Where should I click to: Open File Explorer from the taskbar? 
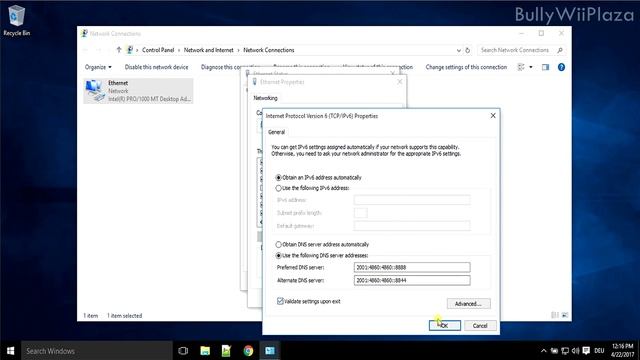pos(205,351)
